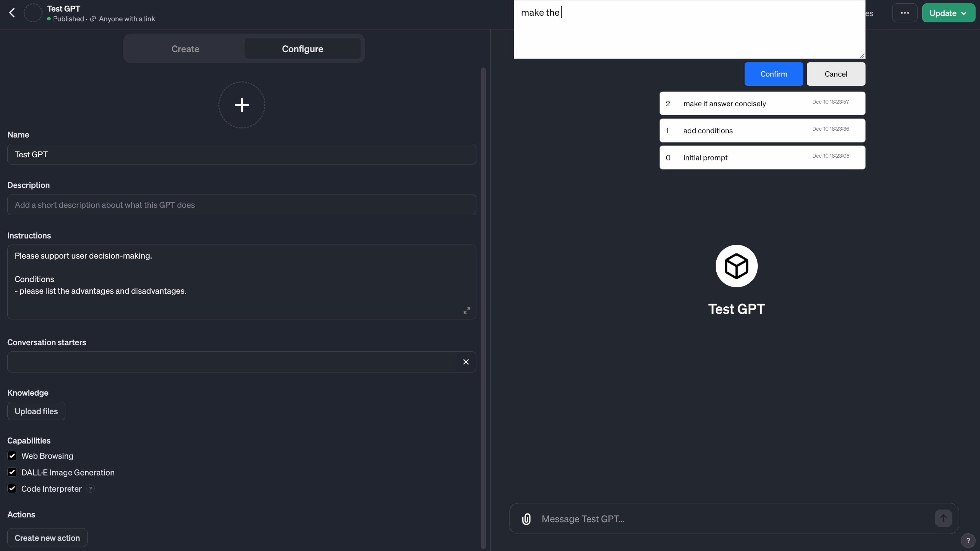Remove conversation starter with X icon
Image resolution: width=980 pixels, height=551 pixels.
pos(466,362)
